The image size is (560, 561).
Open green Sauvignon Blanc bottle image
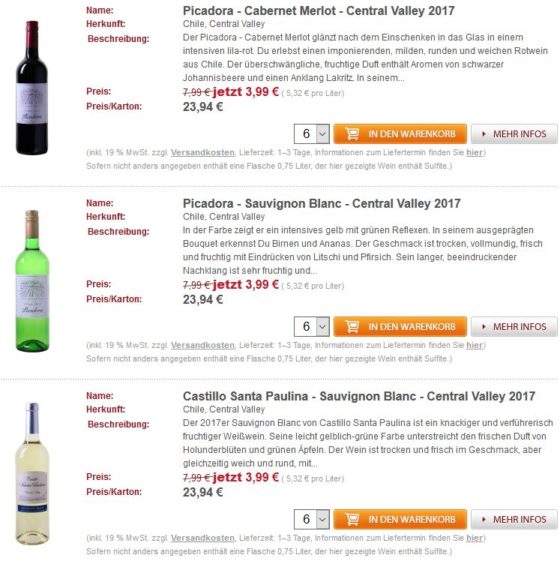point(32,281)
